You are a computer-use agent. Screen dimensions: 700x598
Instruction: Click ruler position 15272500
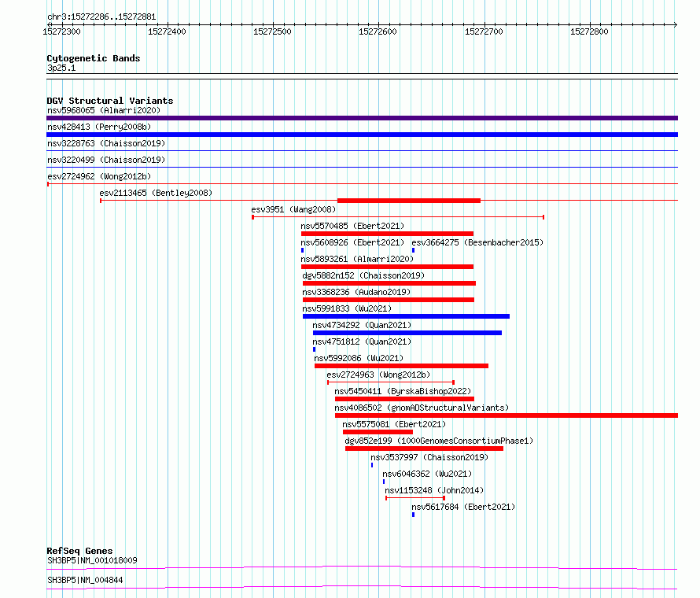[272, 31]
